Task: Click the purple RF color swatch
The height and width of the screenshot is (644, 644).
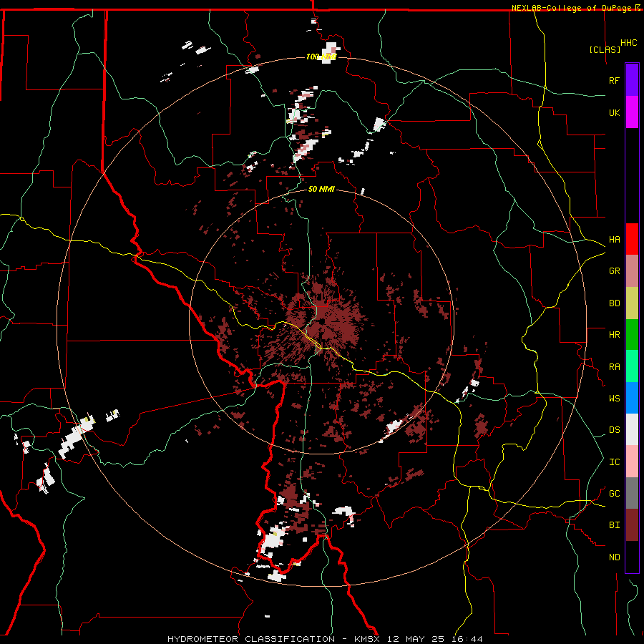Action: (632, 80)
